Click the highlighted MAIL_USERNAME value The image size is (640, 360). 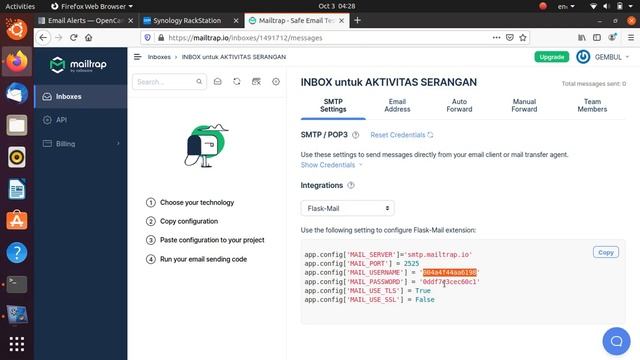pyautogui.click(x=449, y=272)
